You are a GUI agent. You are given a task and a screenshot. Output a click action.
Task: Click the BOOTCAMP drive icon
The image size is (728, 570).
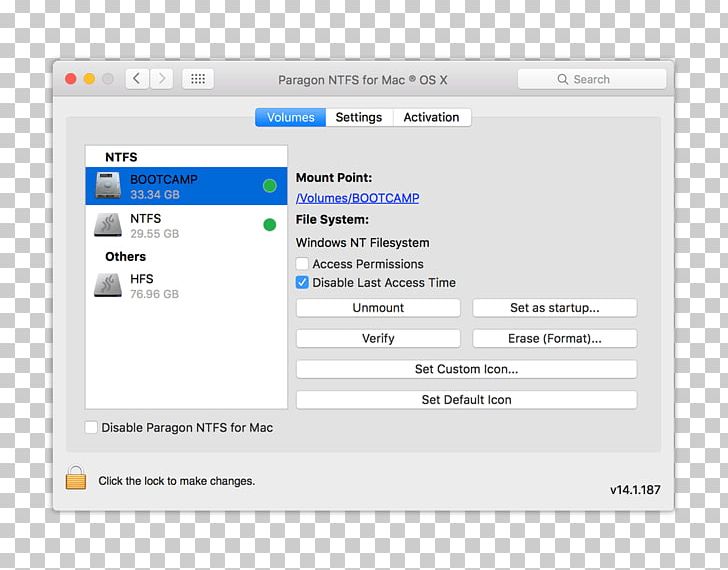(x=108, y=185)
